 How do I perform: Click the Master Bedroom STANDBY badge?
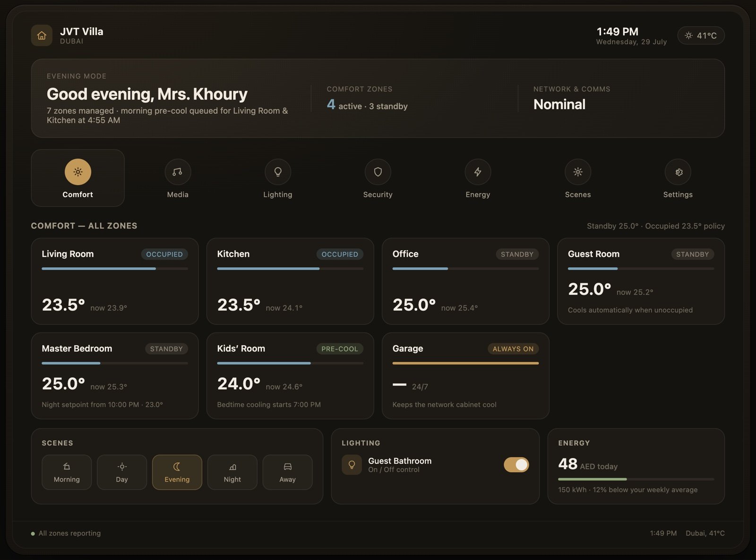pos(166,348)
